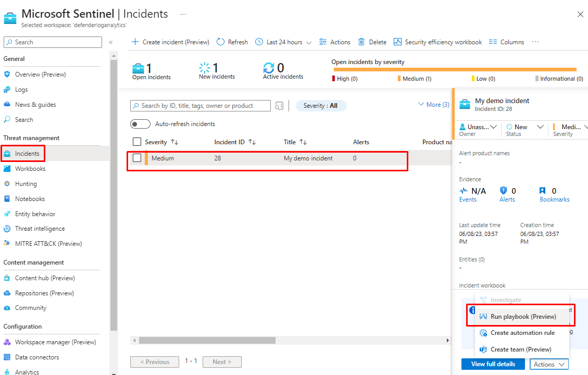Choose Create automation rule option
588x375 pixels.
click(x=522, y=333)
